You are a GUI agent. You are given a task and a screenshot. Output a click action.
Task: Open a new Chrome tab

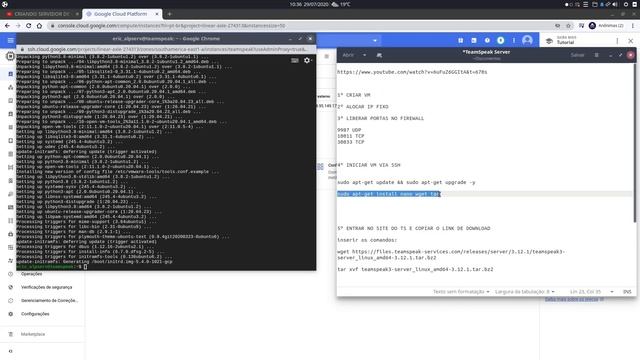(169, 14)
